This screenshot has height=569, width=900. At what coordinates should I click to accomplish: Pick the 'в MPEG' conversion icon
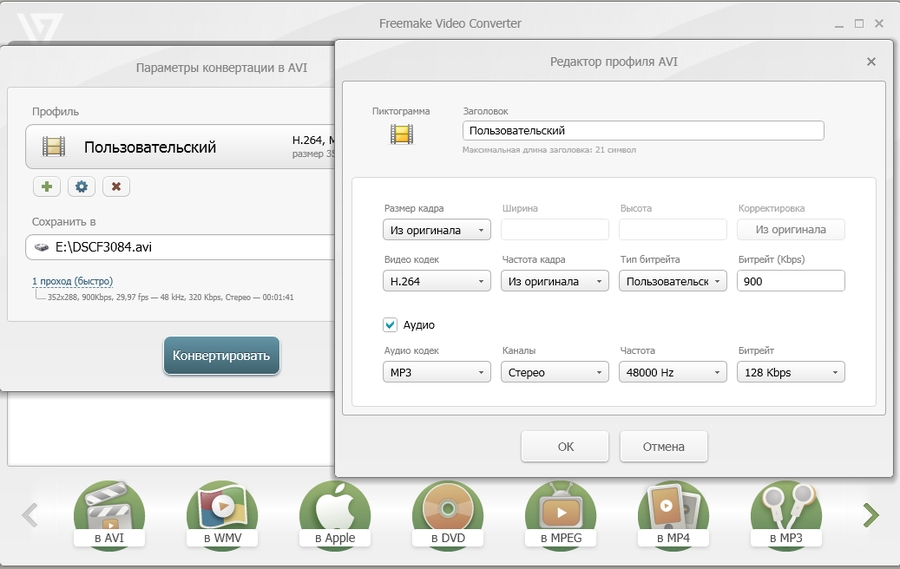point(561,515)
